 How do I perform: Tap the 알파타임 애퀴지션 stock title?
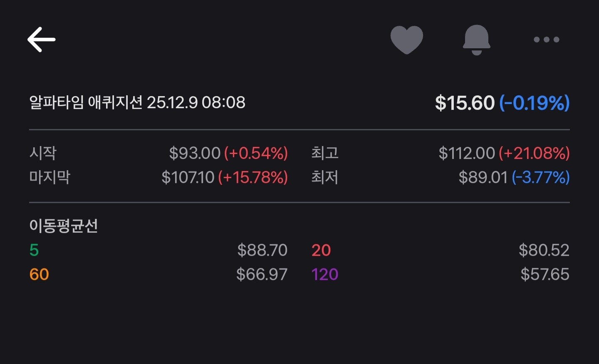86,102
